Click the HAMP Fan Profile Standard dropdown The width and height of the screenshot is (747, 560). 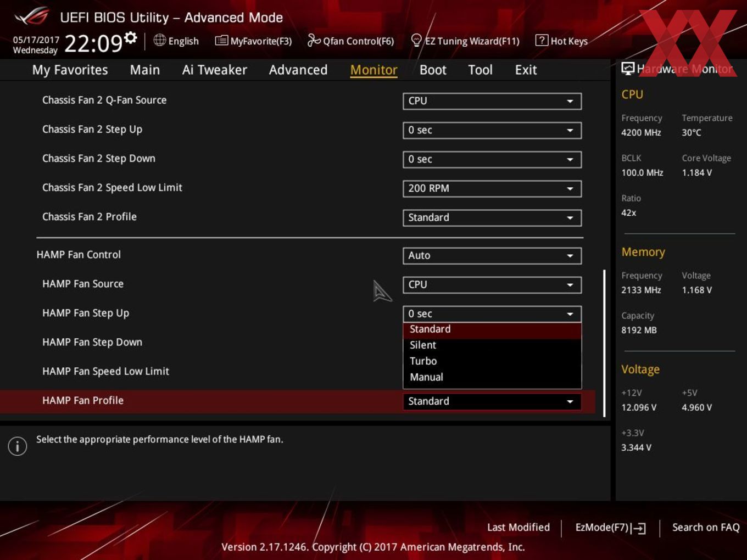tap(492, 401)
